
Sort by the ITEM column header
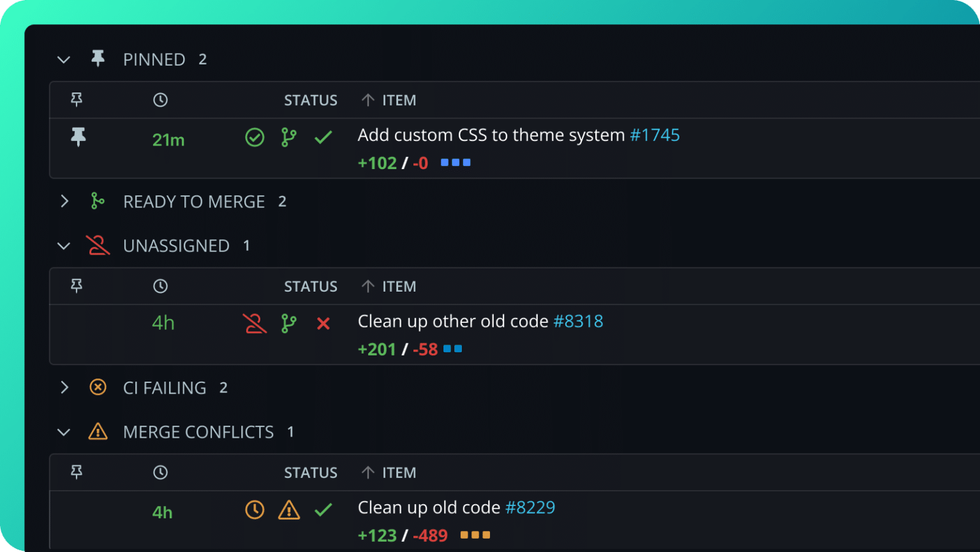(x=401, y=100)
